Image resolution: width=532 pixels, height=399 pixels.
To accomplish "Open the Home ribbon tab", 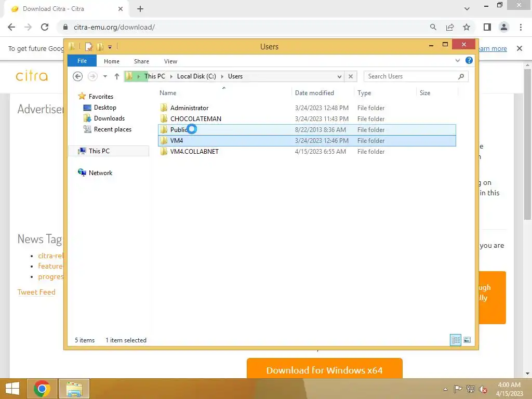I will (112, 61).
